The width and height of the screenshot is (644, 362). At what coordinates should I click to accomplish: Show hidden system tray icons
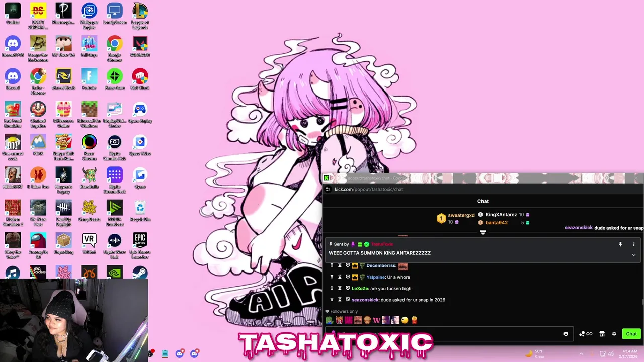(x=581, y=353)
